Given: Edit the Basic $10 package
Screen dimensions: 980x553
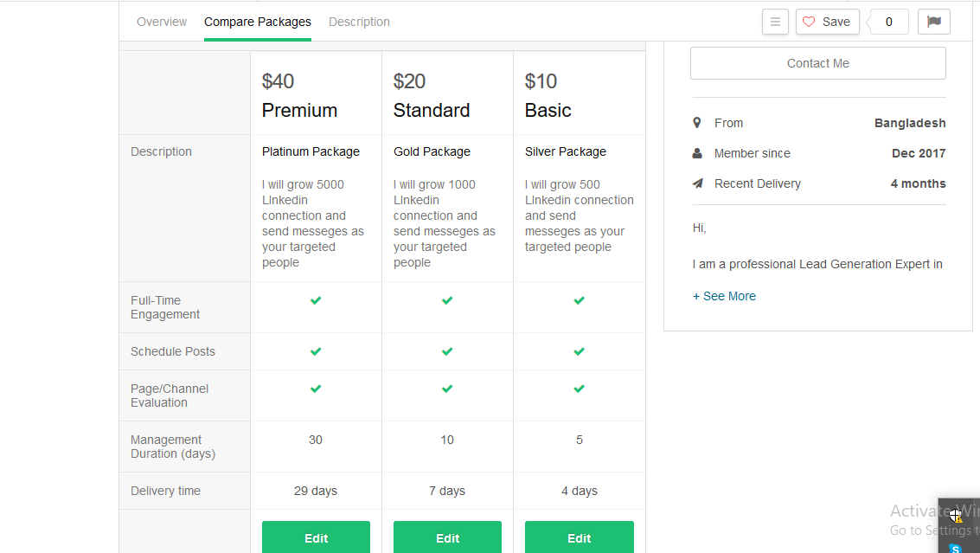Looking at the screenshot, I should [579, 537].
